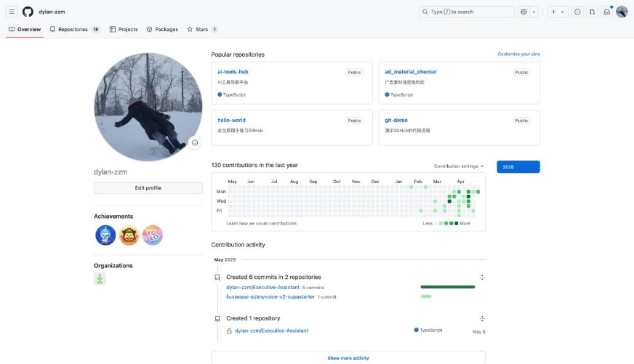This screenshot has width=634, height=364.
Task: Click the Edit profile button
Action: (x=148, y=188)
